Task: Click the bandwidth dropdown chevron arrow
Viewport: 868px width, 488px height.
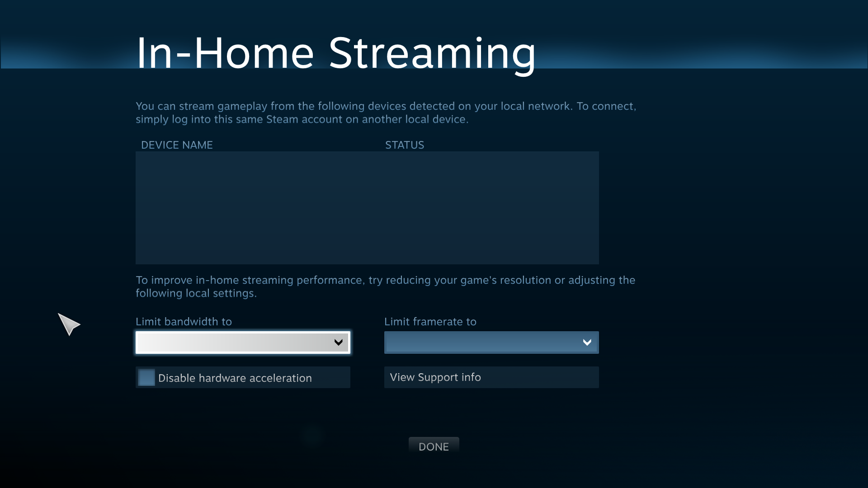Action: click(x=338, y=343)
